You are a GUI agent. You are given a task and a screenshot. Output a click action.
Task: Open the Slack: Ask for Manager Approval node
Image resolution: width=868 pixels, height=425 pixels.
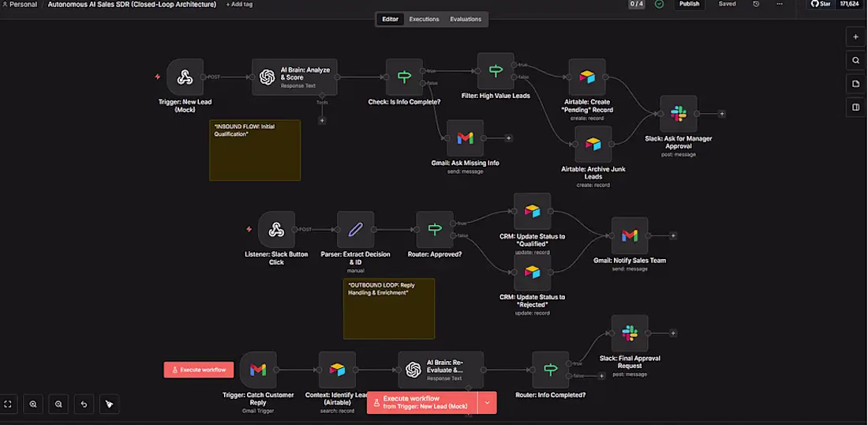click(x=678, y=114)
